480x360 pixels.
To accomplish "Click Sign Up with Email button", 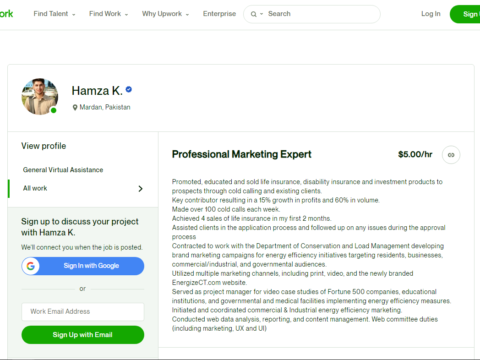I will point(83,335).
